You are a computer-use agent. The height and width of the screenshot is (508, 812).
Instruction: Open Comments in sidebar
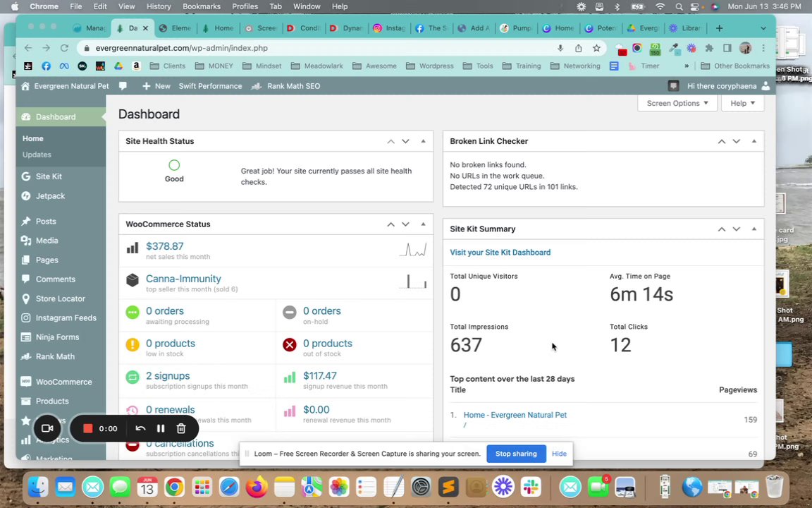pos(56,279)
